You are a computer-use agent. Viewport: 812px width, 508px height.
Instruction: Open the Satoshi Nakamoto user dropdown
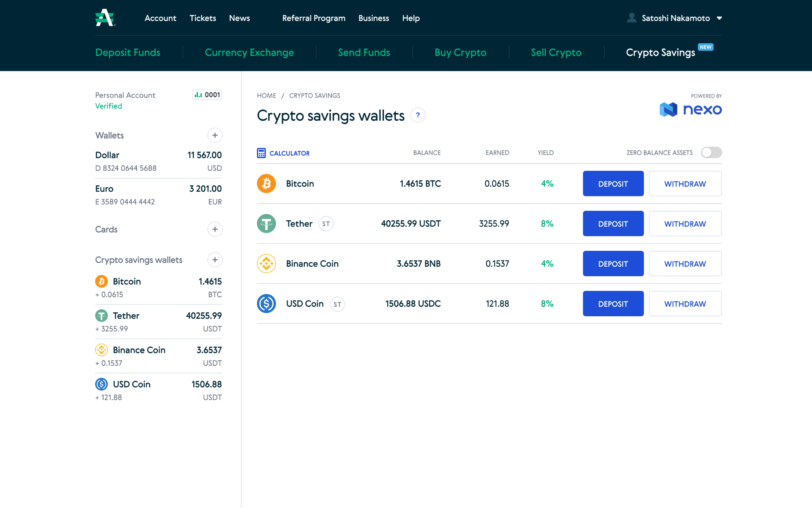tap(719, 18)
